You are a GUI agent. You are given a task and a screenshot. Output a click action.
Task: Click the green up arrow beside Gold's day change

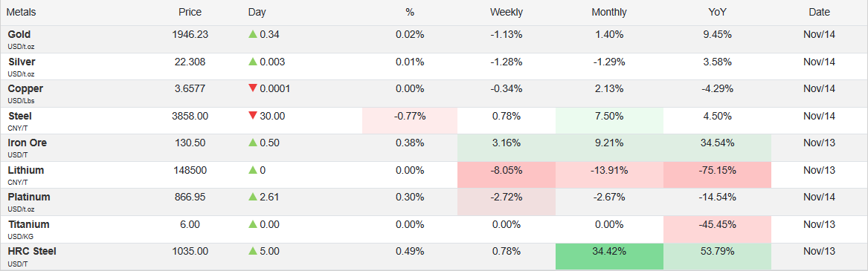point(252,34)
